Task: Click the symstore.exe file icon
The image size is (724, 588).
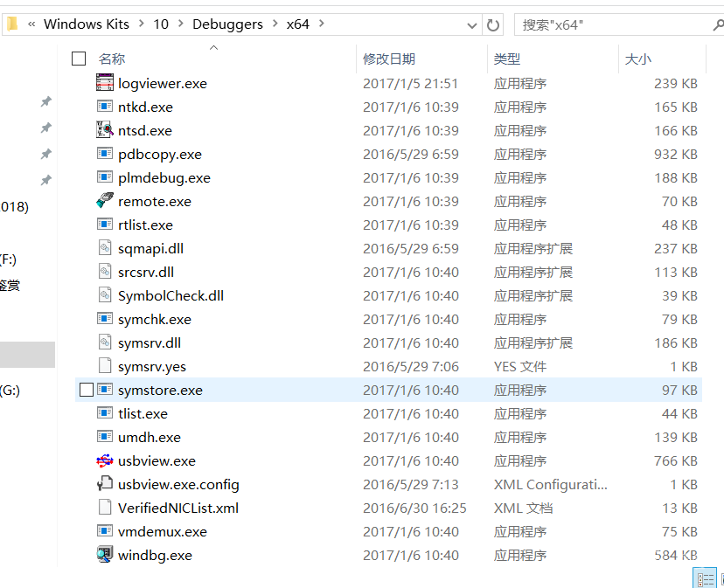Action: [x=105, y=389]
